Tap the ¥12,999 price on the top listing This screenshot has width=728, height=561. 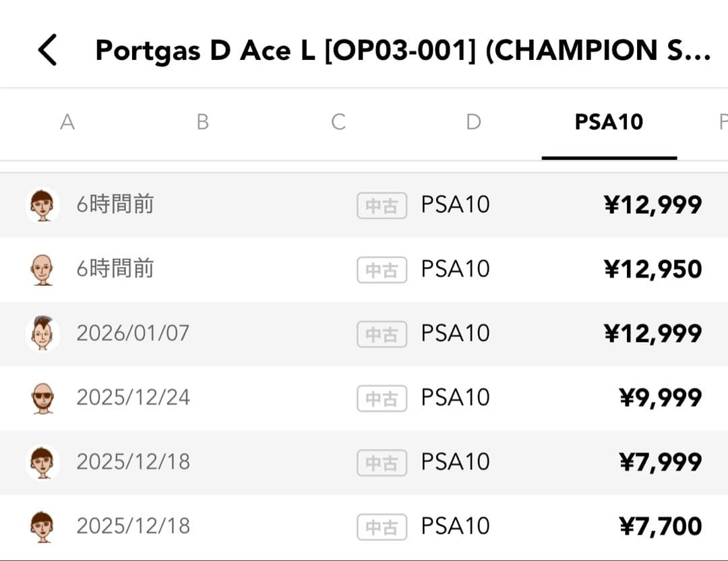pyautogui.click(x=653, y=204)
